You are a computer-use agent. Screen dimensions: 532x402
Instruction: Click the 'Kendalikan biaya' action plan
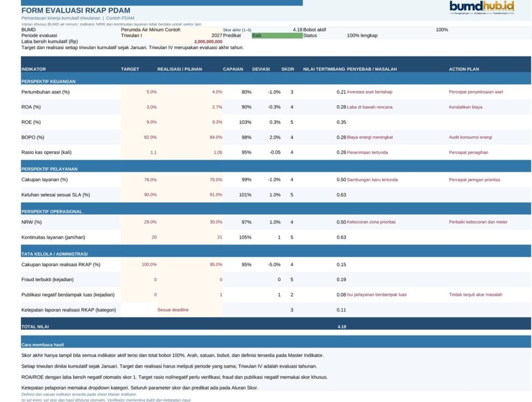[465, 107]
